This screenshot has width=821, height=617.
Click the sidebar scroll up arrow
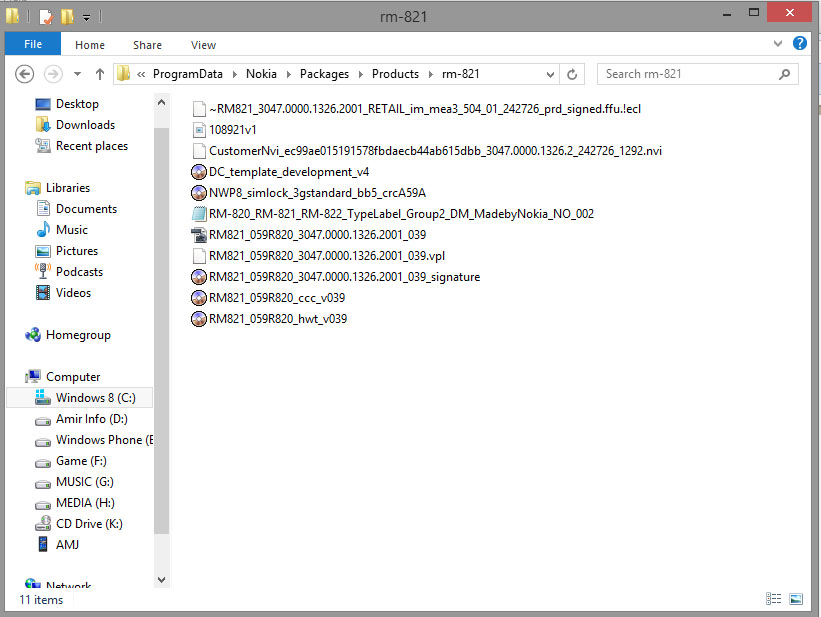161,102
